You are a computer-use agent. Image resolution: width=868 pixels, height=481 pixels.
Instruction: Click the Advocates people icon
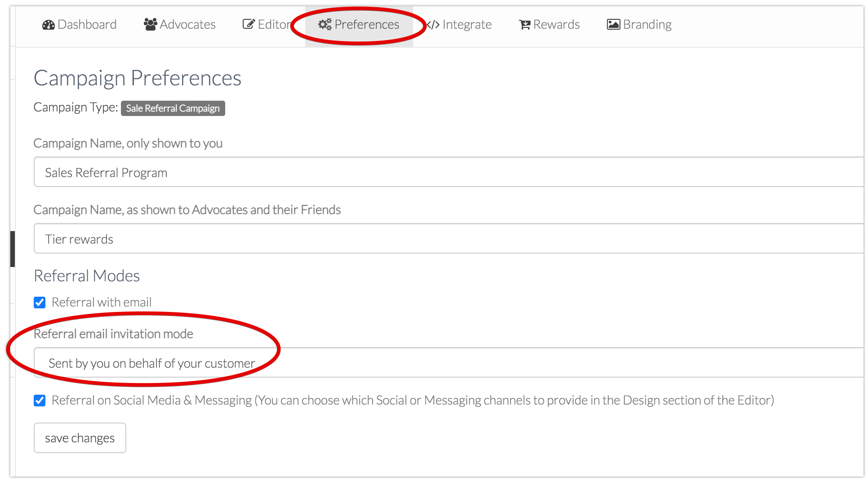150,24
